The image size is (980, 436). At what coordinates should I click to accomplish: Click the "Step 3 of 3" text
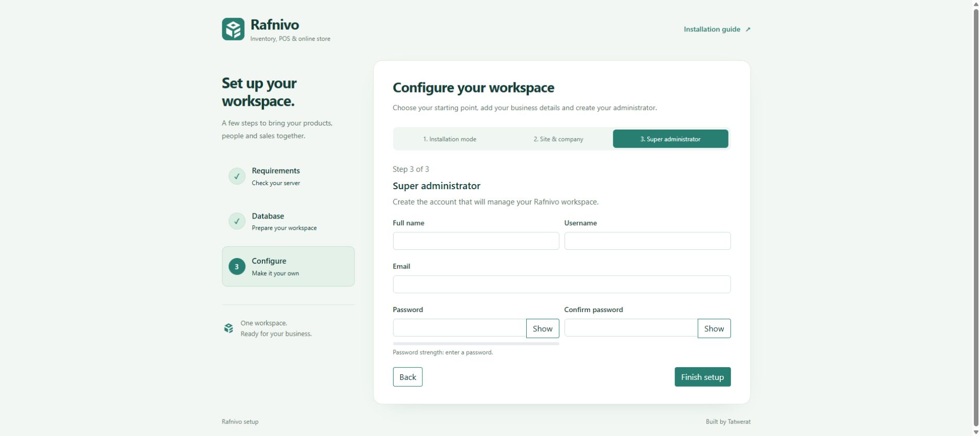pyautogui.click(x=411, y=169)
